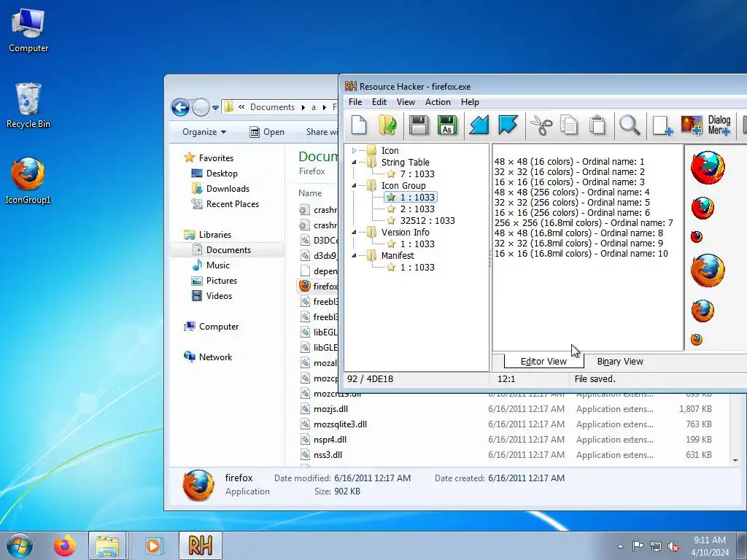Click the Add image resource icon

(x=692, y=125)
